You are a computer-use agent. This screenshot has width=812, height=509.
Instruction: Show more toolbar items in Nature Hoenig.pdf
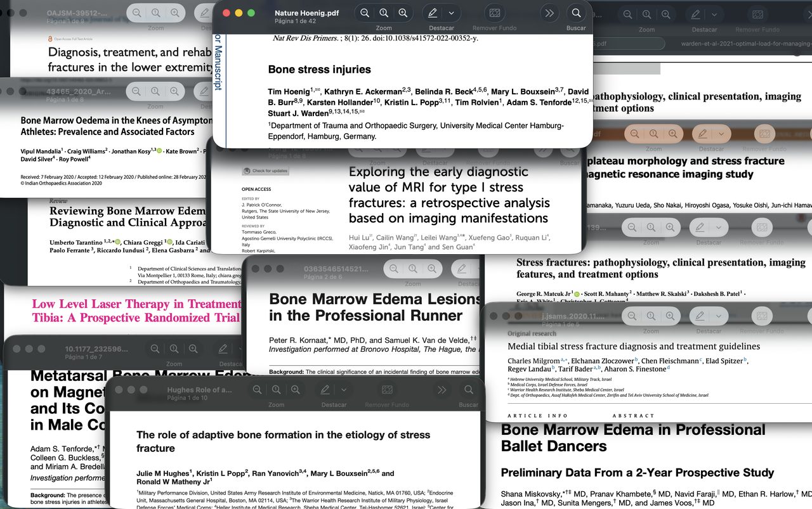coord(549,13)
